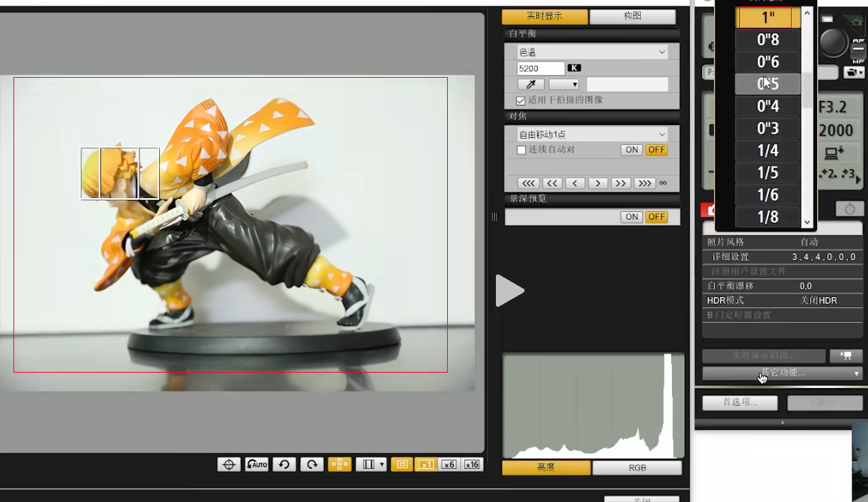Screen dimensions: 868x502
Task: Click the 照片风格 row
Action: click(x=782, y=242)
